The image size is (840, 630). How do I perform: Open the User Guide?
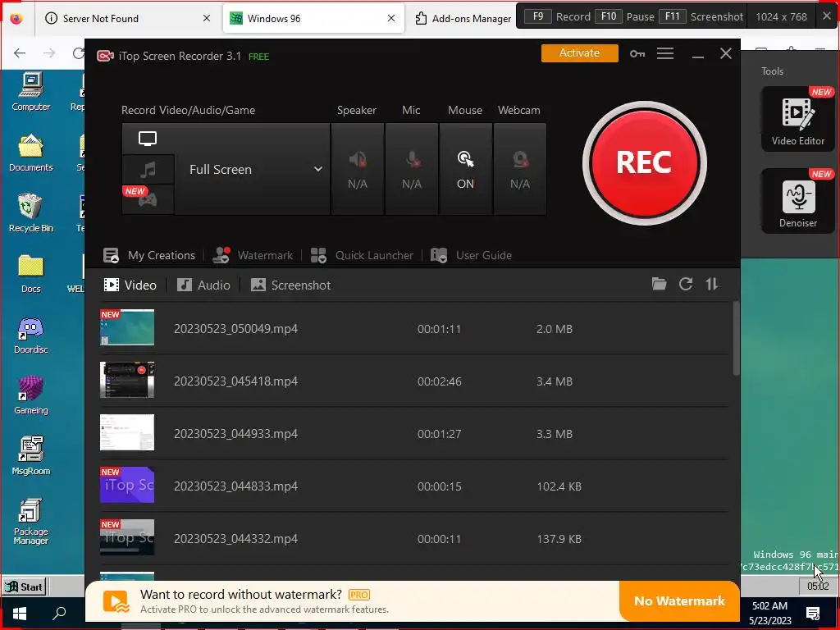471,256
